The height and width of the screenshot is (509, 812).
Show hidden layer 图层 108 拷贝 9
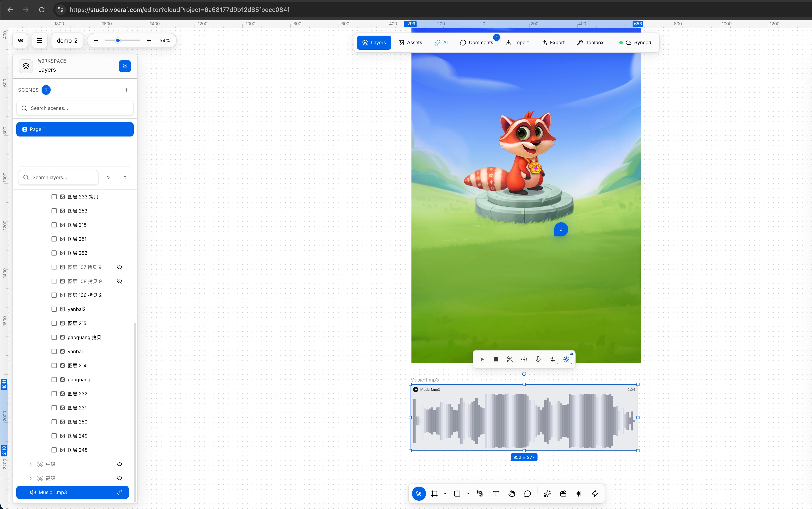point(120,282)
